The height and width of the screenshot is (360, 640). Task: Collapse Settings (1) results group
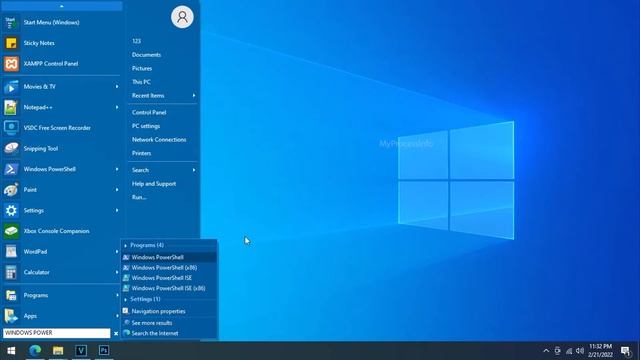click(125, 299)
